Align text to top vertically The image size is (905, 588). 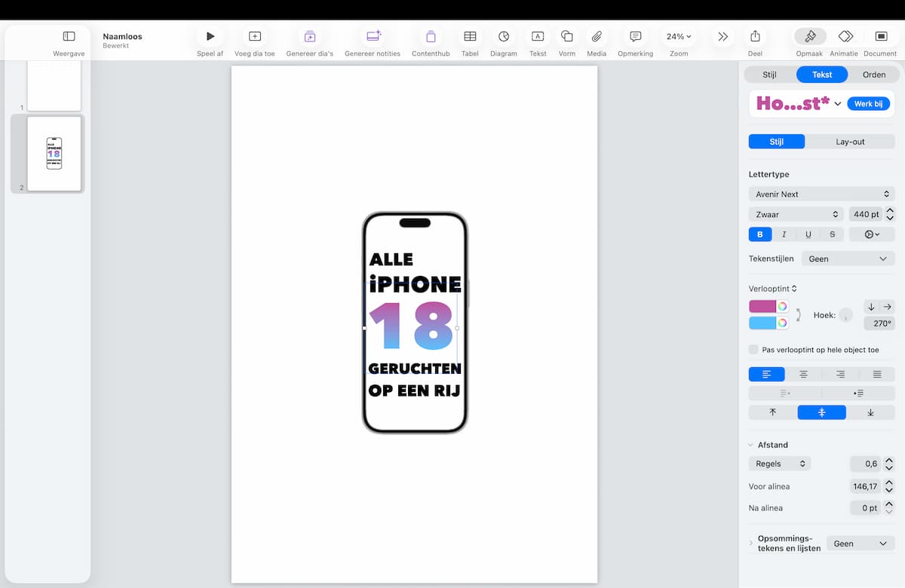tap(773, 412)
